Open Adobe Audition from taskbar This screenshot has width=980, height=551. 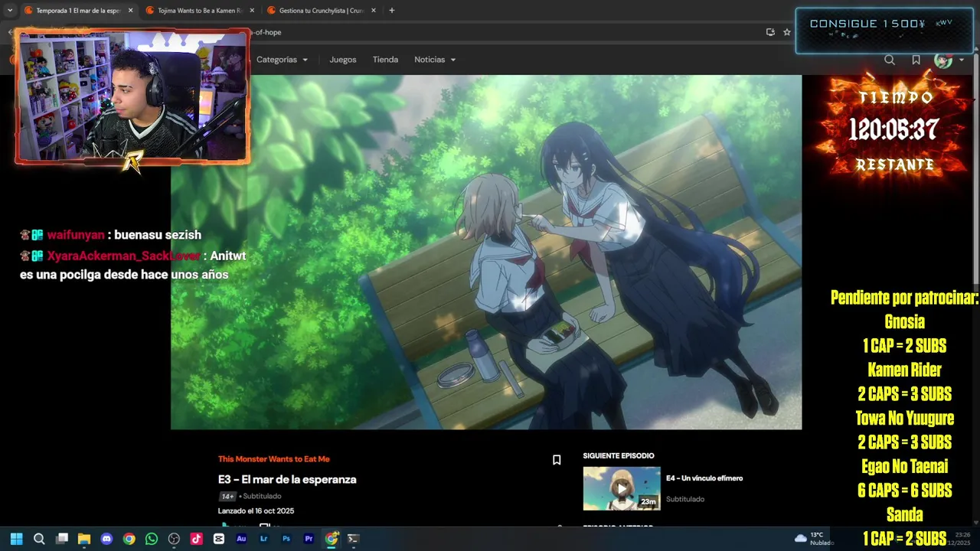pyautogui.click(x=241, y=539)
